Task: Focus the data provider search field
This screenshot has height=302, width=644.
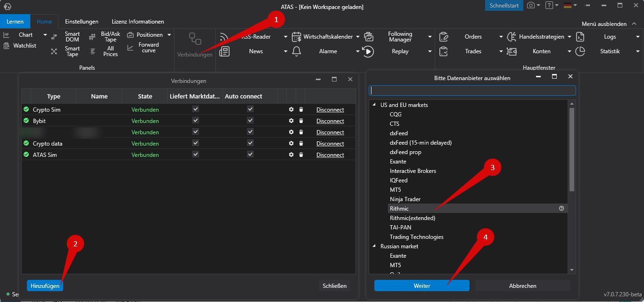Action: point(472,90)
